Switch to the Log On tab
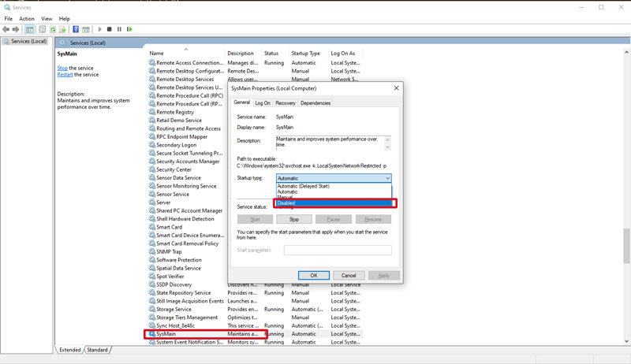The image size is (631, 364). [263, 103]
